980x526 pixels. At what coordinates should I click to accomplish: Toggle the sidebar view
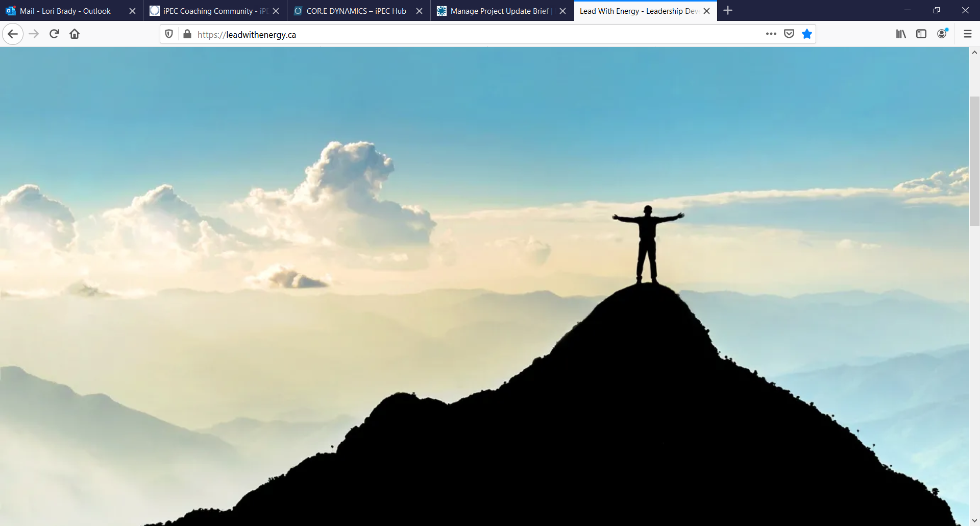tap(921, 34)
